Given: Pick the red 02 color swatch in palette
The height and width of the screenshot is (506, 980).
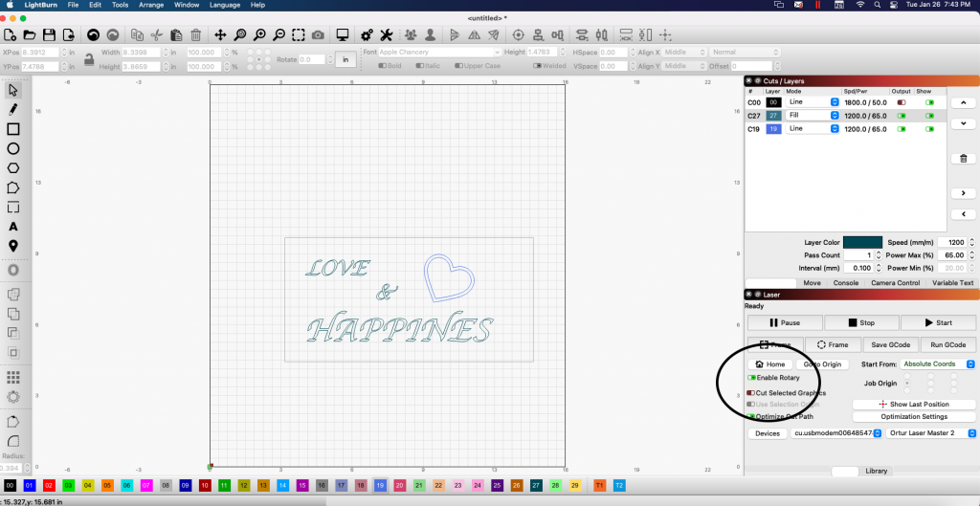Looking at the screenshot, I should tap(48, 486).
